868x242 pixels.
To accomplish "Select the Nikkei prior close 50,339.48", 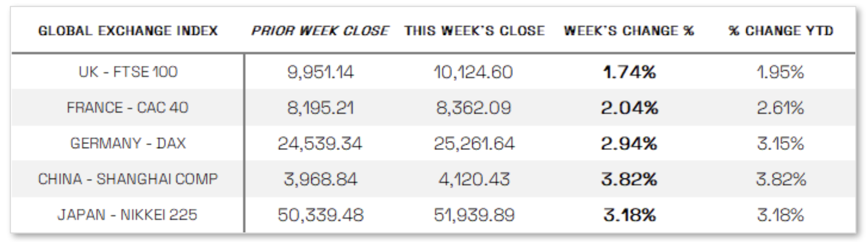I will pos(320,215).
